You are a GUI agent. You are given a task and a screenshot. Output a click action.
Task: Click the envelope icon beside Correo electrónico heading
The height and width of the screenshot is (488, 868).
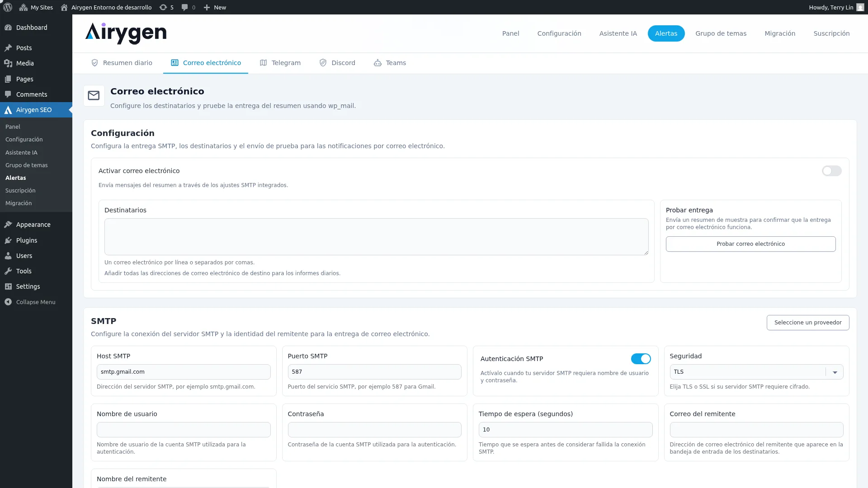pyautogui.click(x=94, y=96)
